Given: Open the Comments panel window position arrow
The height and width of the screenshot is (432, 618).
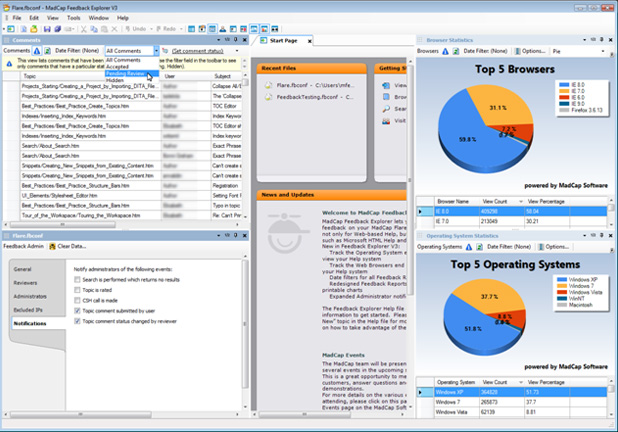Looking at the screenshot, I should tap(218, 40).
